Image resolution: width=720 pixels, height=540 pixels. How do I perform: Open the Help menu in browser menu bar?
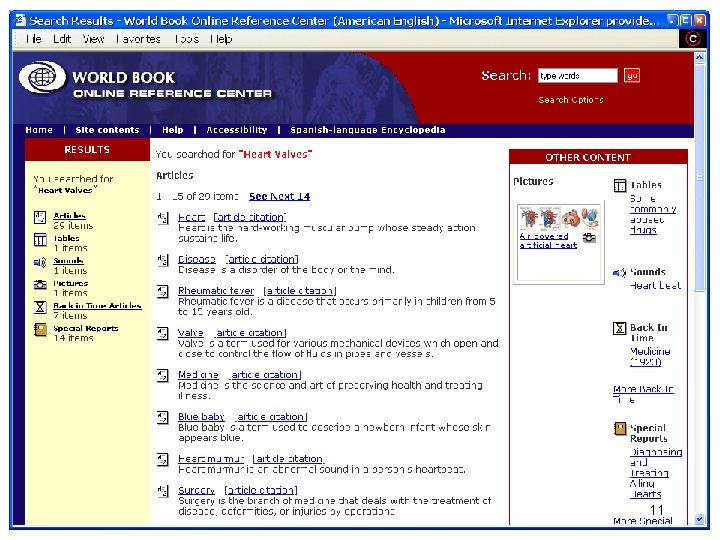pos(221,39)
